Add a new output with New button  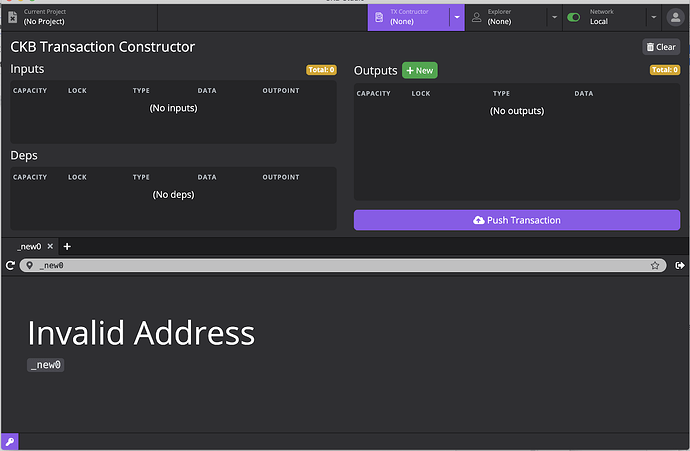coord(420,70)
